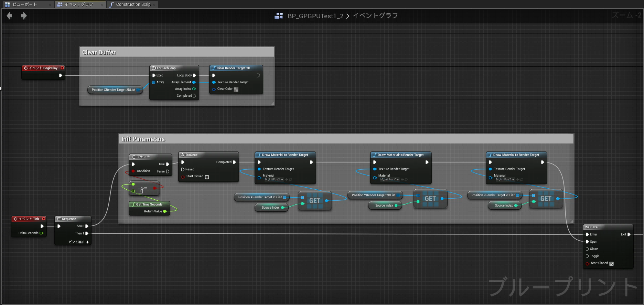Open the Clear Color swatch

(x=236, y=89)
